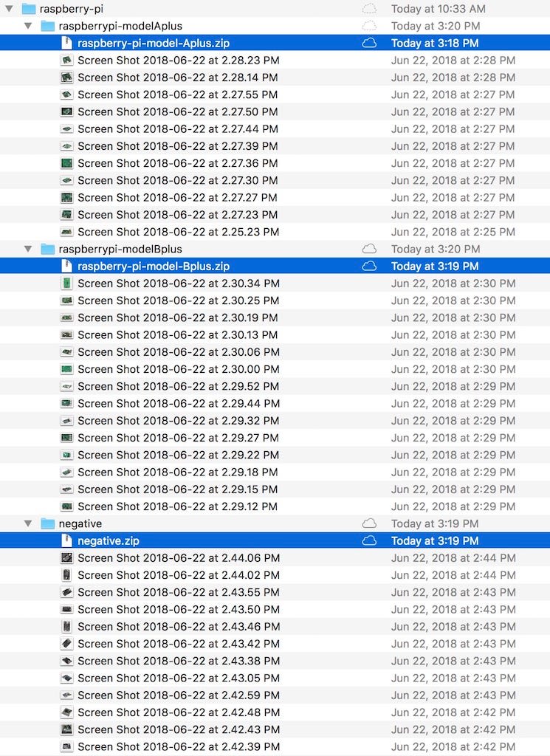
Task: Select Screen Shot 2018-06-22 at 2.29.32 PM
Action: (179, 420)
